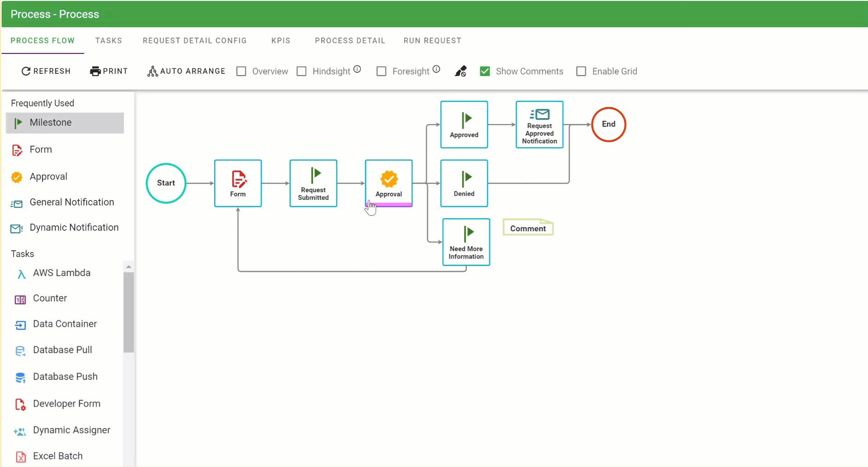Click the Print button
This screenshot has height=467, width=868.
click(109, 71)
